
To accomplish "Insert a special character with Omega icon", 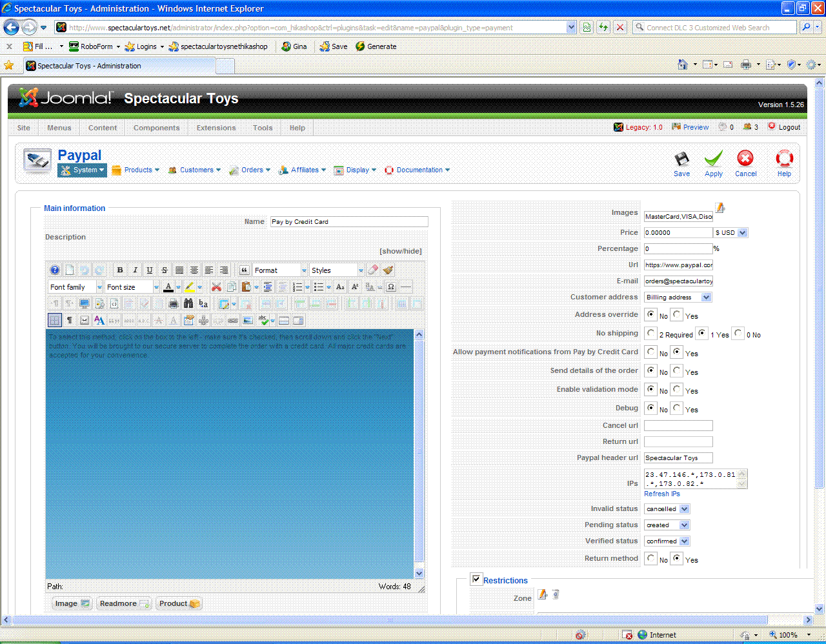I will click(x=391, y=287).
